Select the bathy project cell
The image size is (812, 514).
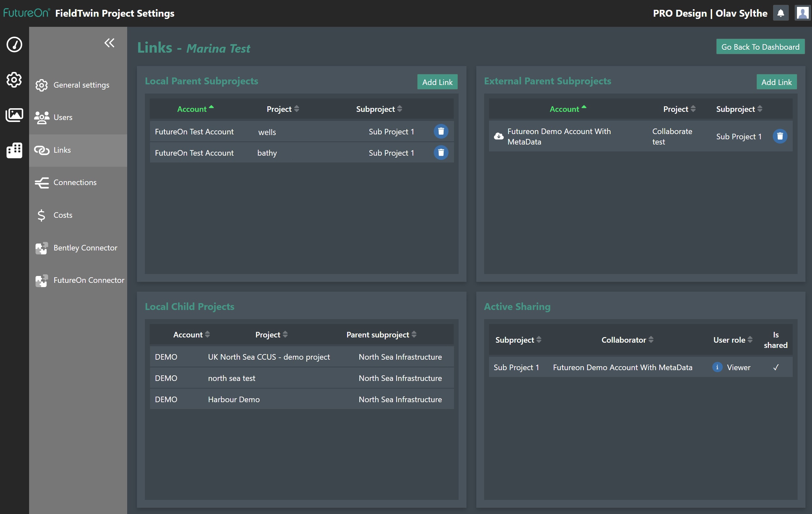click(x=267, y=153)
